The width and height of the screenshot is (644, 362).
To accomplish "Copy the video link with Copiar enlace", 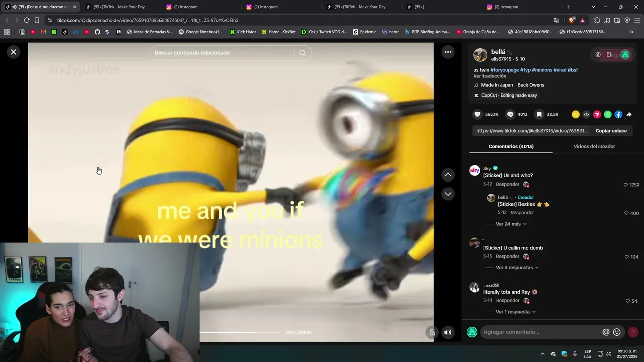I will (611, 131).
